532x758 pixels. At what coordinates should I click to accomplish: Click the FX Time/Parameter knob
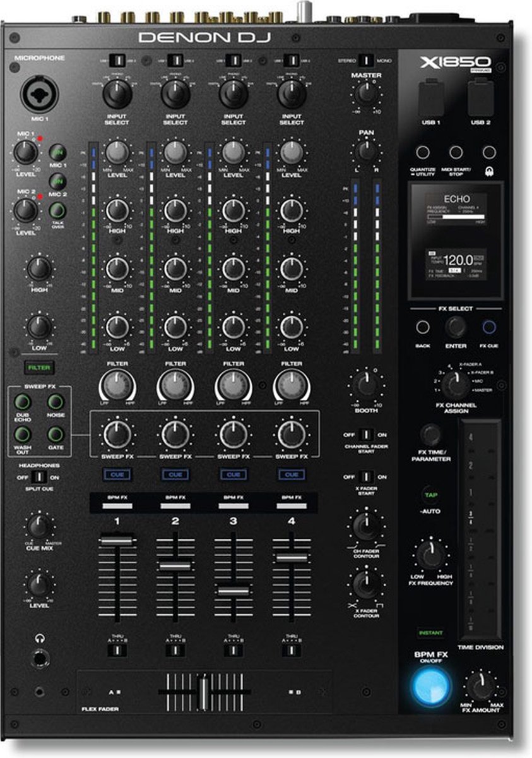pos(431,435)
